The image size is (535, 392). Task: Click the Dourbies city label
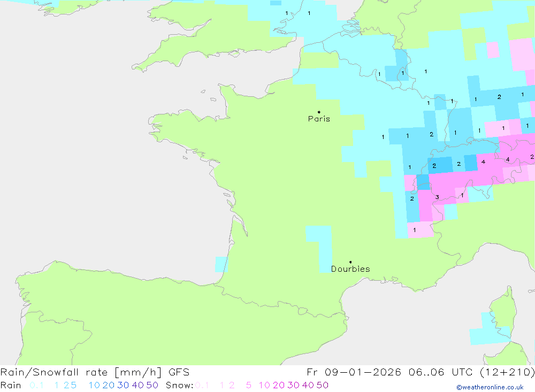pos(350,269)
